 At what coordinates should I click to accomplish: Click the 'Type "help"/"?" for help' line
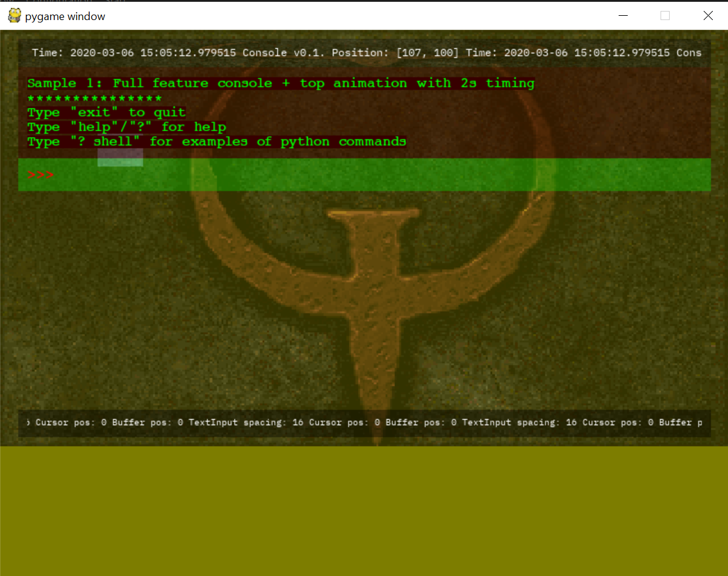pos(127,127)
